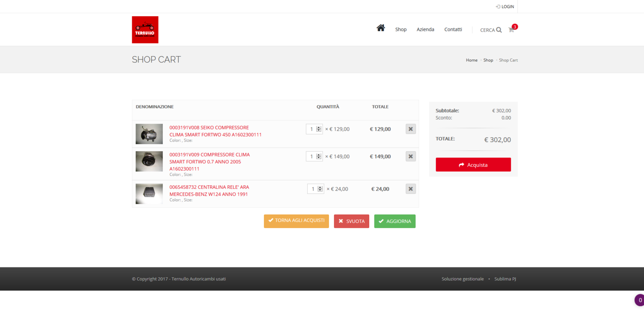Click the Mercedes-Benz centralina thumbnail
Viewport: 644px width, 317px height.
click(x=149, y=194)
